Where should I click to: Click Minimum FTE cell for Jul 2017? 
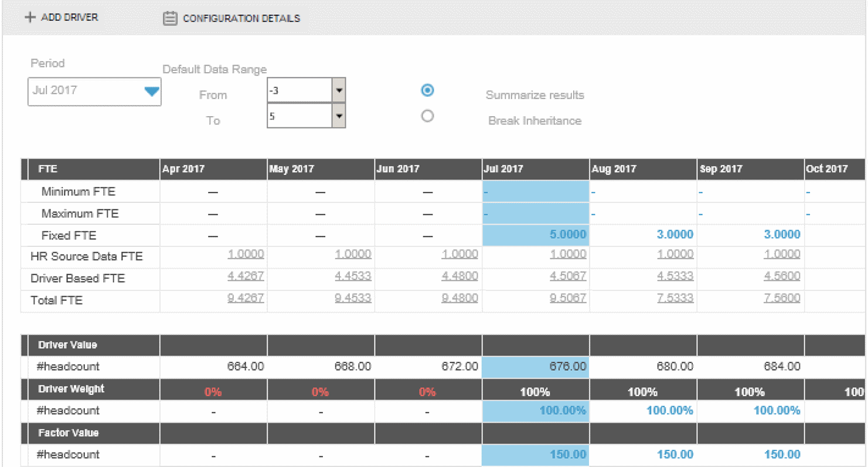[536, 191]
